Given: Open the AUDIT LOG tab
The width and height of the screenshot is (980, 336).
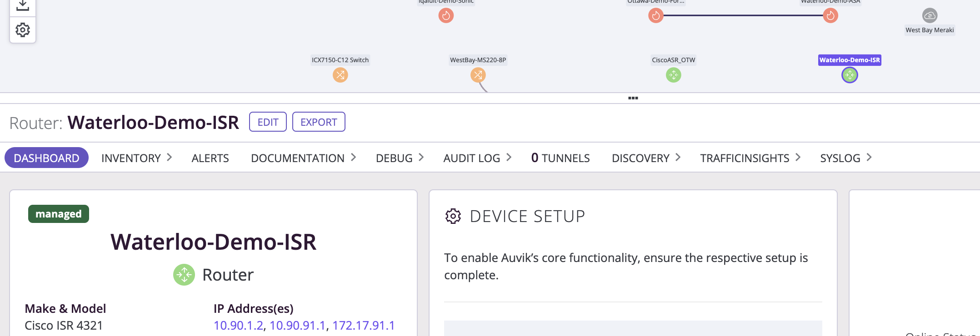Looking at the screenshot, I should tap(472, 158).
